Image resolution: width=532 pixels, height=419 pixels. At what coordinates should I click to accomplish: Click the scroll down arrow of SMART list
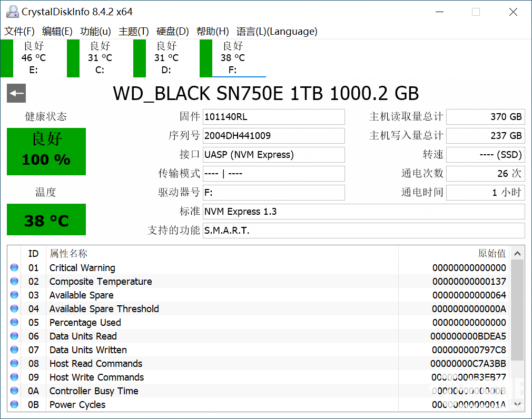tap(517, 404)
